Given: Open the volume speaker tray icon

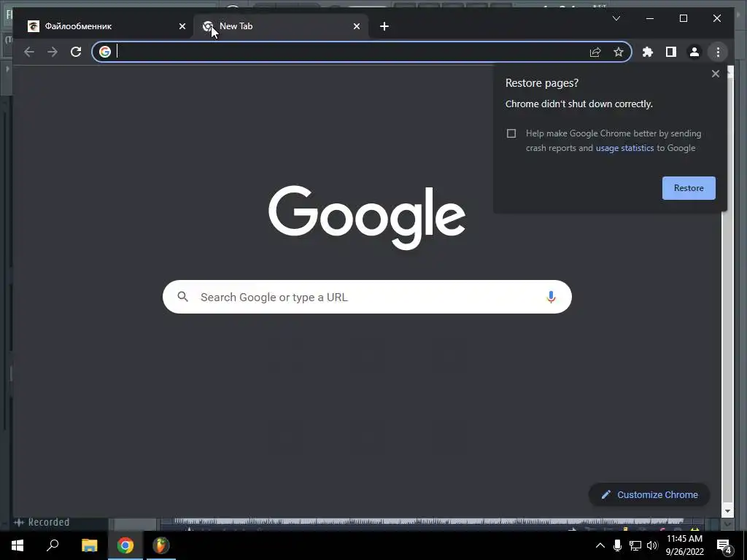Looking at the screenshot, I should point(652,545).
